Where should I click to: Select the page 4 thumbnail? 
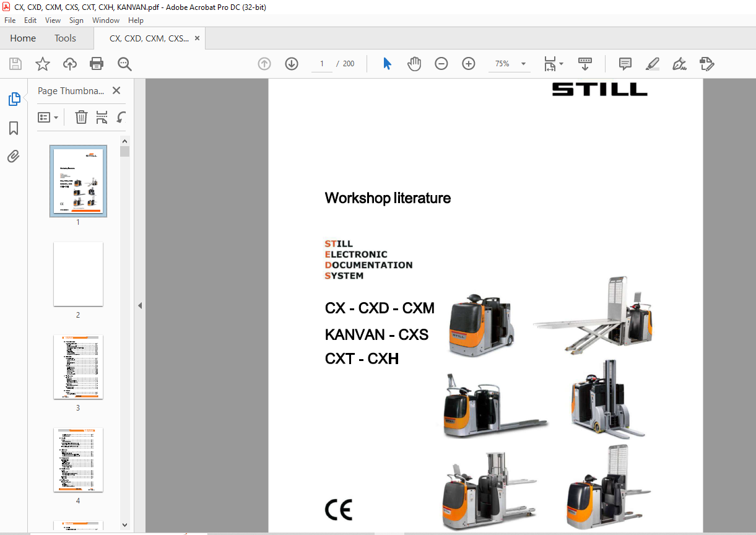(x=78, y=460)
